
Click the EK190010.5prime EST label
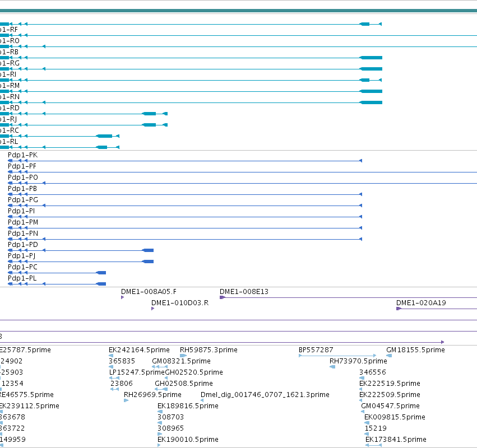188,440
